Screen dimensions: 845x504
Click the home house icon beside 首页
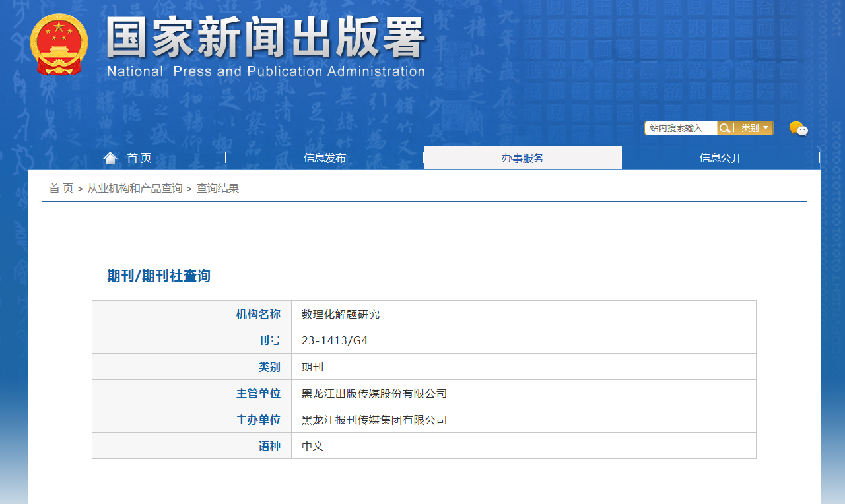pyautogui.click(x=110, y=156)
